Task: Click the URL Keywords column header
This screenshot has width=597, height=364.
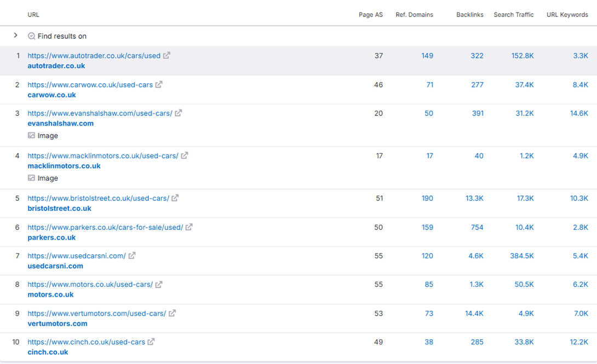Action: coord(567,15)
